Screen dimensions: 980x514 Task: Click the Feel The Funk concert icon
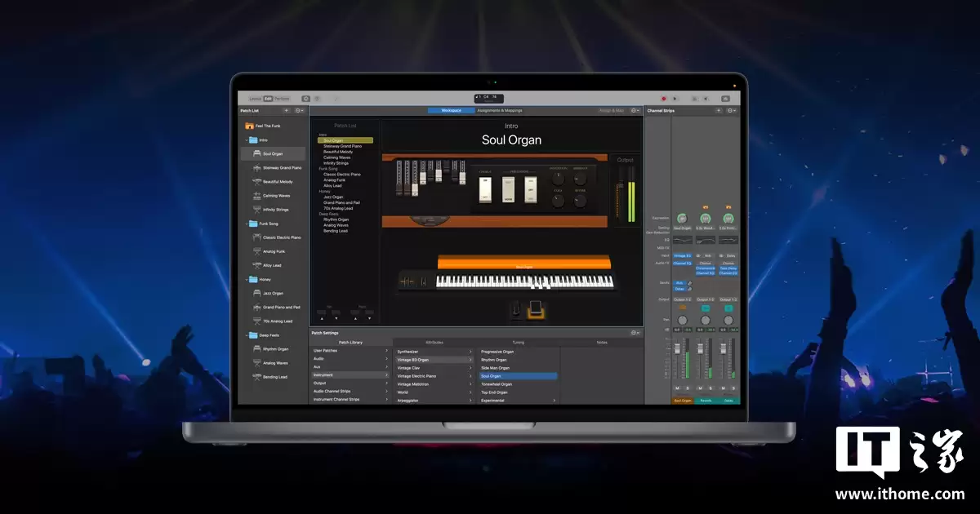[x=248, y=126]
